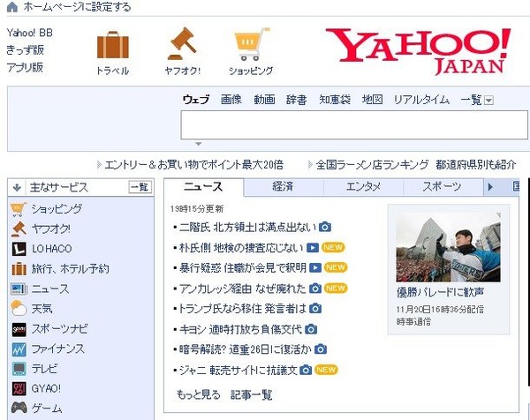Click the down-arrow icon beside 主なサービス
This screenshot has width=530, height=420.
click(x=17, y=188)
